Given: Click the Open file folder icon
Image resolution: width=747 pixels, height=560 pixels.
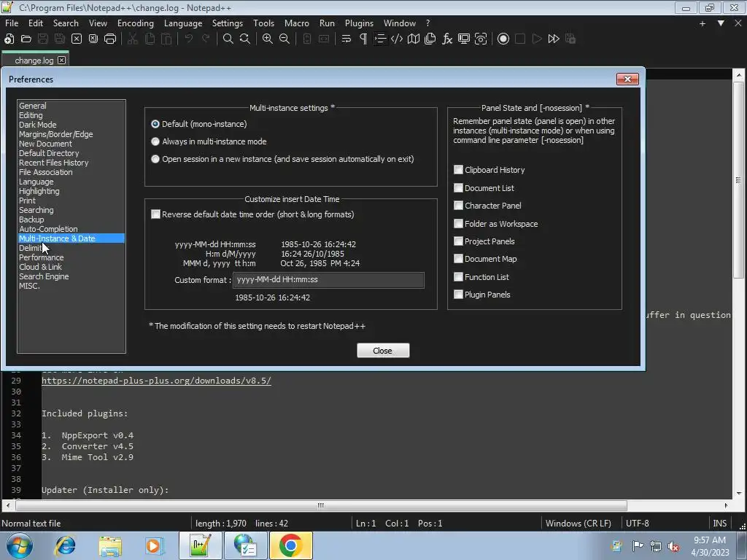Looking at the screenshot, I should 26,39.
